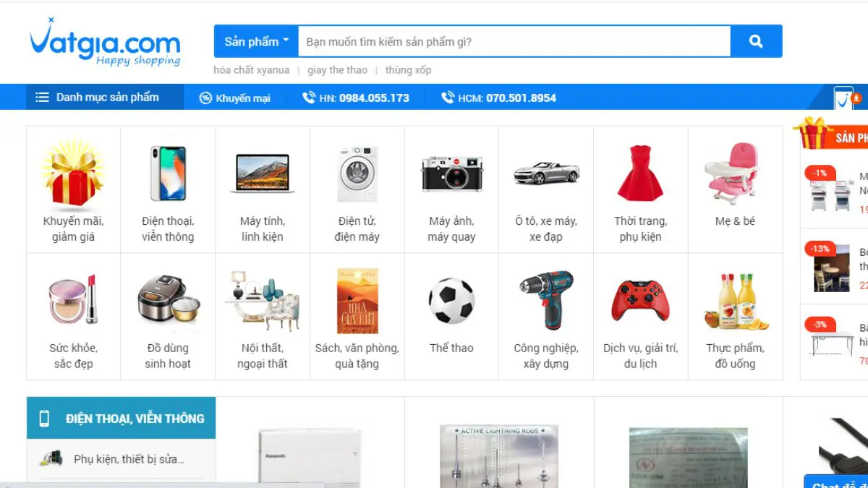Click the 'thùng xốp' suggested search link
The width and height of the screenshot is (868, 488).
coord(408,70)
